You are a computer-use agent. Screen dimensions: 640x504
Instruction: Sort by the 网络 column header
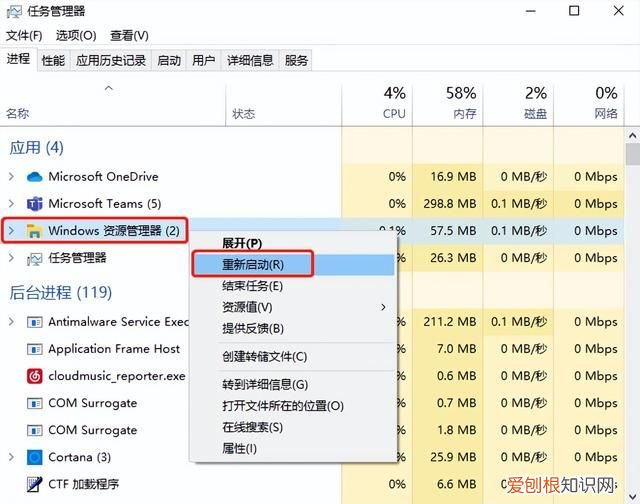(x=589, y=104)
